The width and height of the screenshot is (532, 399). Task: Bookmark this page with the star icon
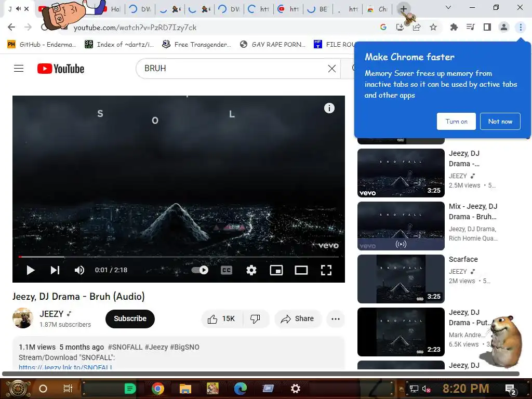pos(433,27)
